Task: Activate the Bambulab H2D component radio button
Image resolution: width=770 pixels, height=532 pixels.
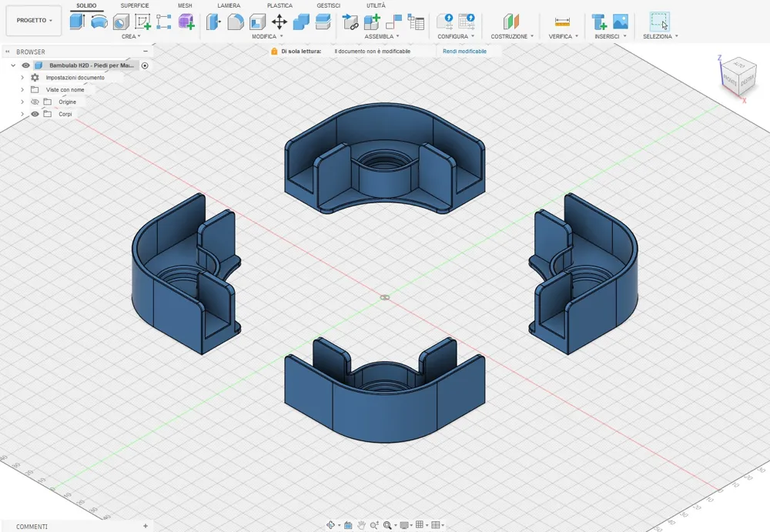Action: (x=145, y=65)
